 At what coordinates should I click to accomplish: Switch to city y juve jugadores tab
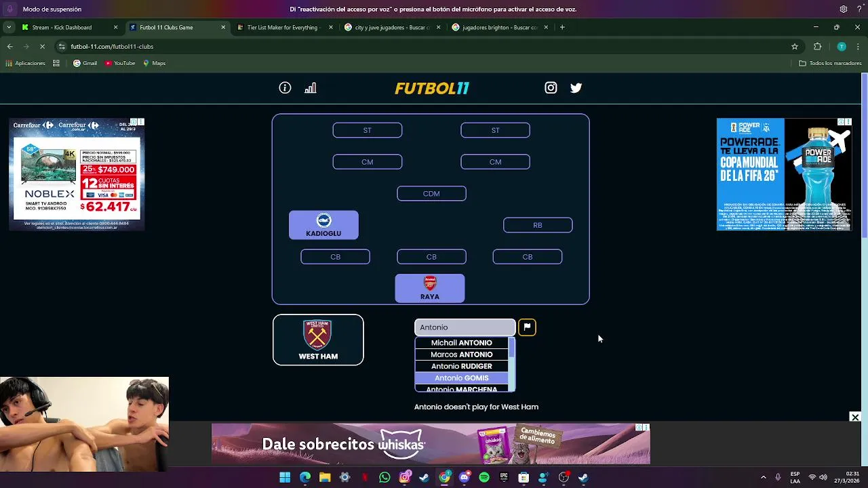pos(391,27)
